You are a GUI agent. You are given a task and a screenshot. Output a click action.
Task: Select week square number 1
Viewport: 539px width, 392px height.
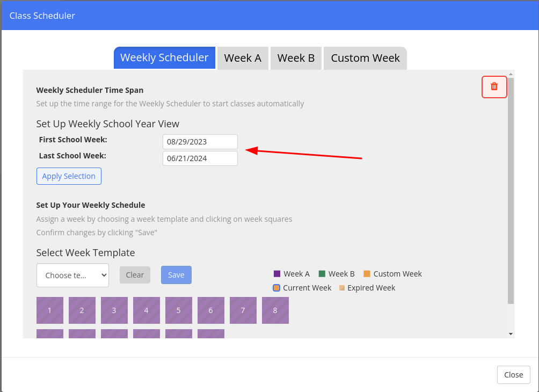click(x=50, y=310)
